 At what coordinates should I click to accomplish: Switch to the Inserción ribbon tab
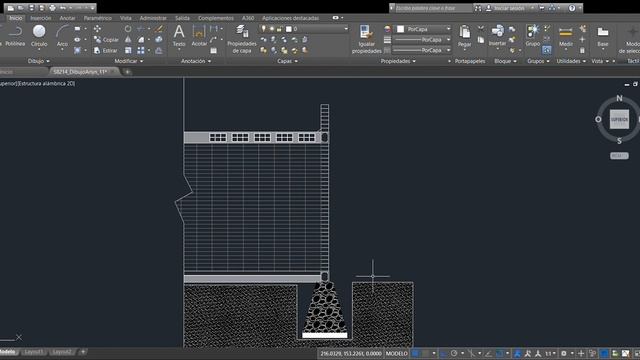41,18
